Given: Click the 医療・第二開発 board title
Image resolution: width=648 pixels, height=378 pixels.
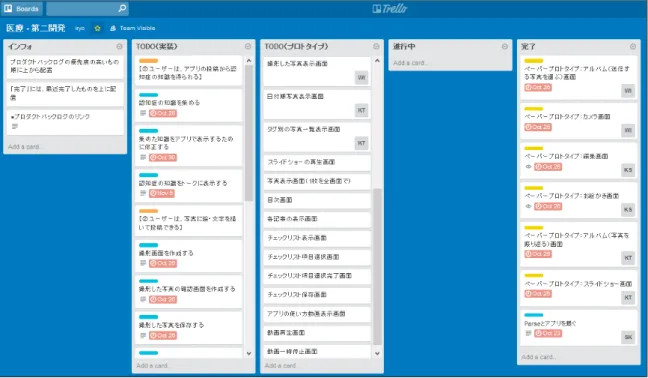Looking at the screenshot, I should click(36, 28).
